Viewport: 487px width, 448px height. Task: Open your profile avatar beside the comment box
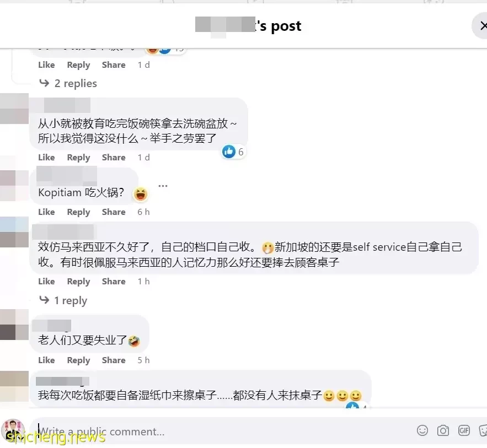(13, 430)
